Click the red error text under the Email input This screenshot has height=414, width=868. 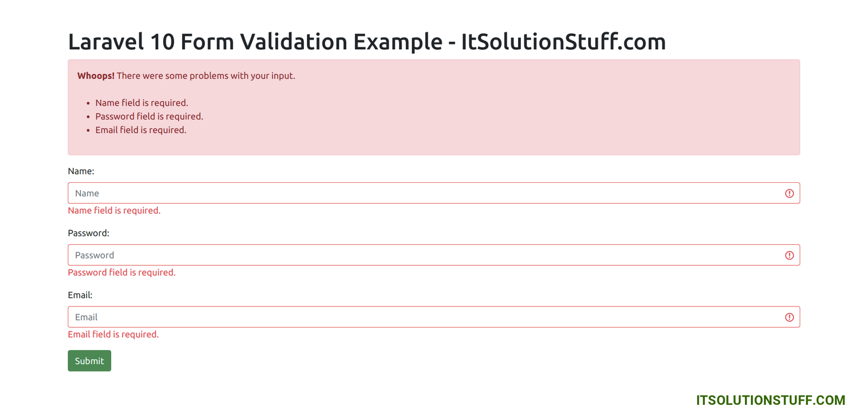pyautogui.click(x=113, y=334)
